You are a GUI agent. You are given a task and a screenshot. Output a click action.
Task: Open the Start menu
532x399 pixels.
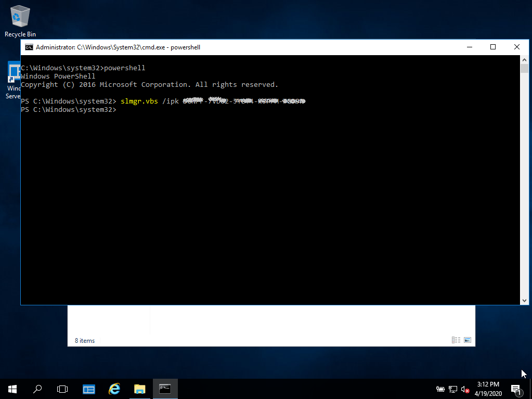[x=12, y=389]
